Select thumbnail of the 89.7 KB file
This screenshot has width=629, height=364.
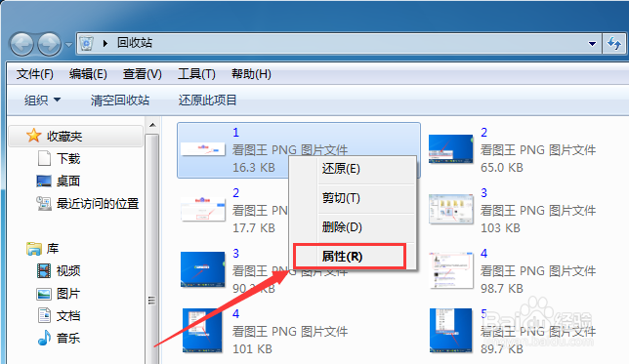point(451,330)
